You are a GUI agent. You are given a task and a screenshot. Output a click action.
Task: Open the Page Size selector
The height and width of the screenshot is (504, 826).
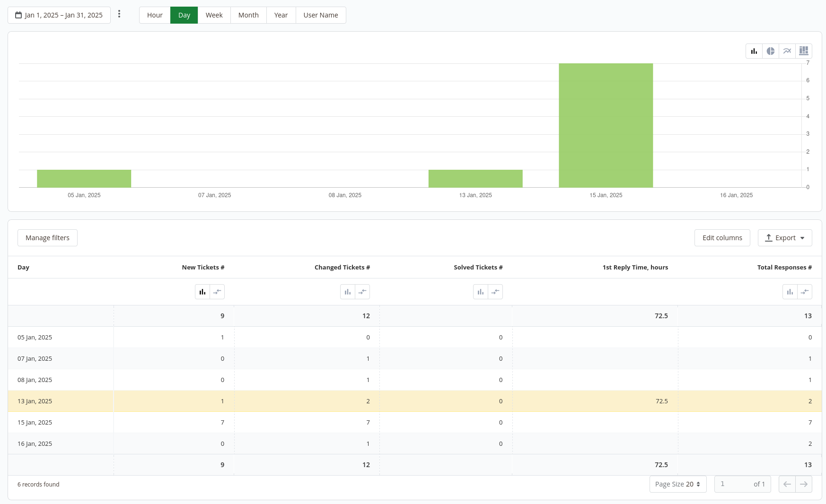(x=677, y=484)
